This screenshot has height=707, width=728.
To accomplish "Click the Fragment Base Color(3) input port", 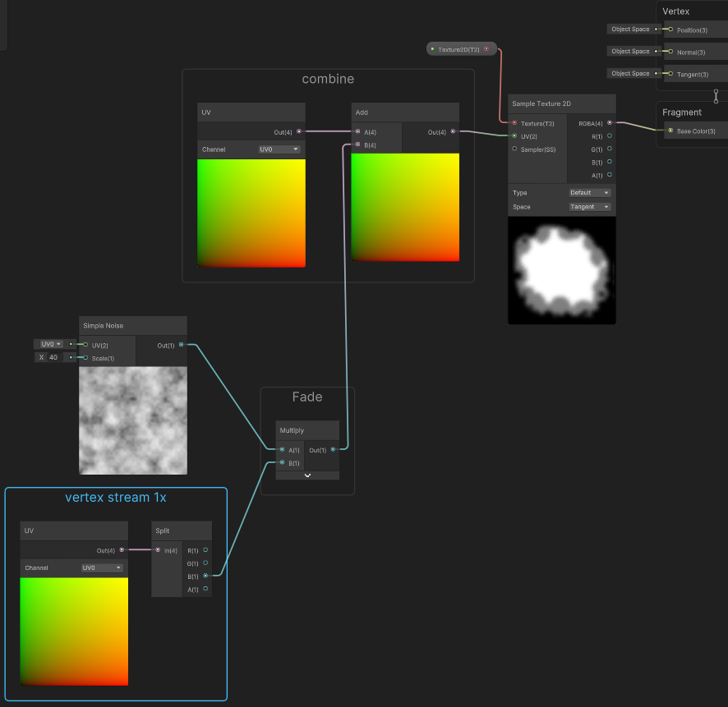I will coord(670,131).
